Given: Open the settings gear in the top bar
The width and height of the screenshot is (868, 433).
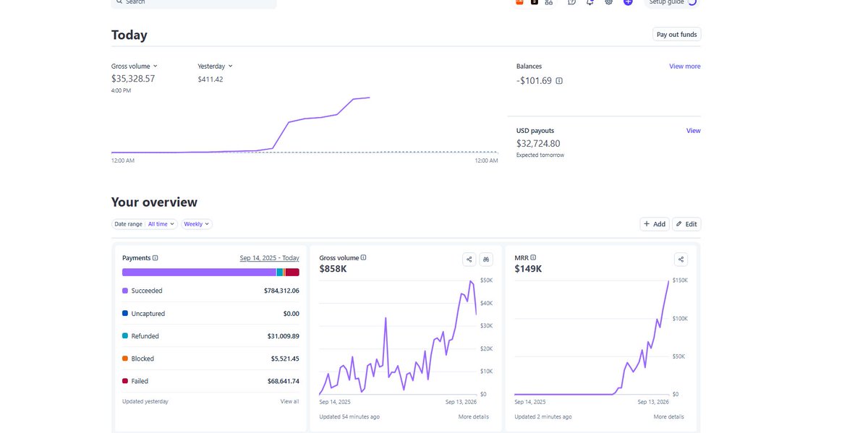Looking at the screenshot, I should point(609,2).
